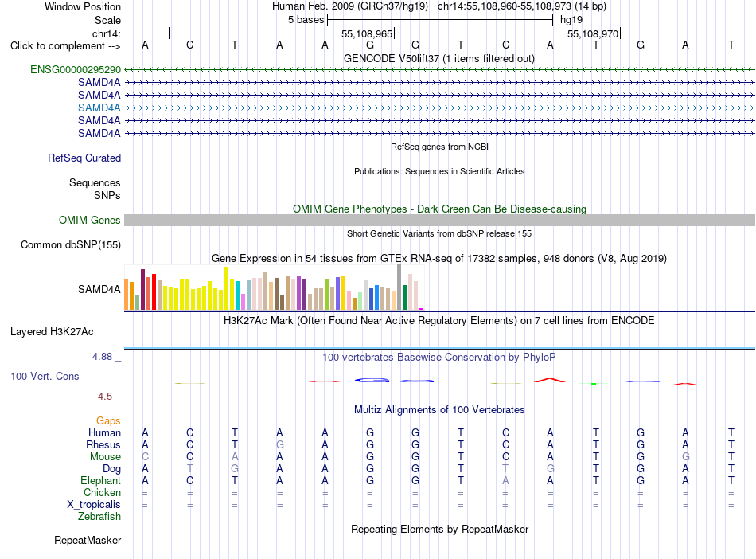Select the Elephant species label
This screenshot has height=559, width=756.
[x=100, y=481]
